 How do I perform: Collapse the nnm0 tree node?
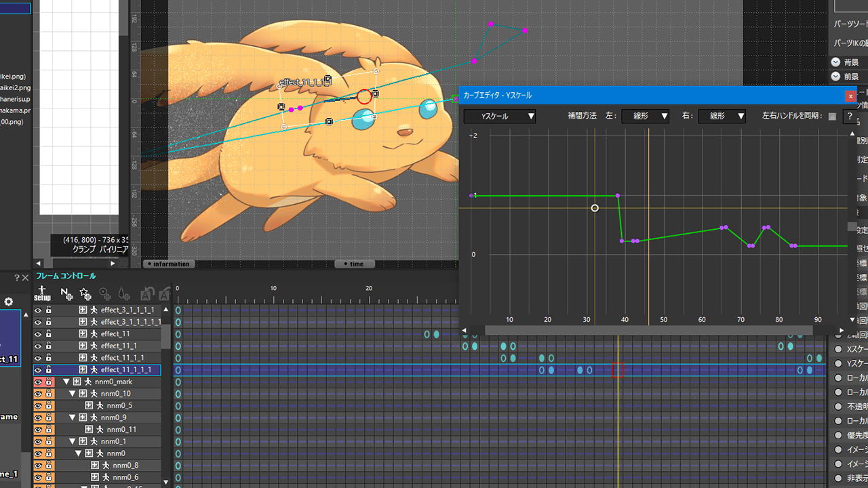click(x=79, y=453)
